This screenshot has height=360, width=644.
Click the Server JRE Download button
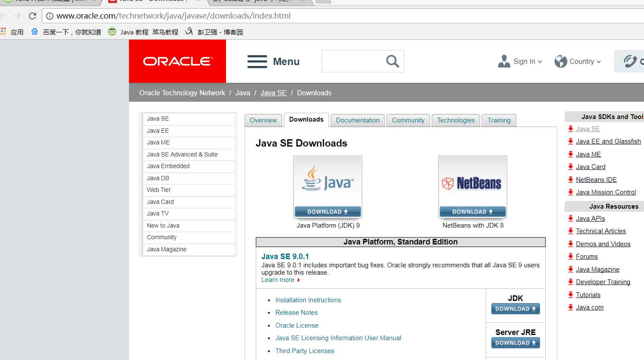click(x=515, y=343)
